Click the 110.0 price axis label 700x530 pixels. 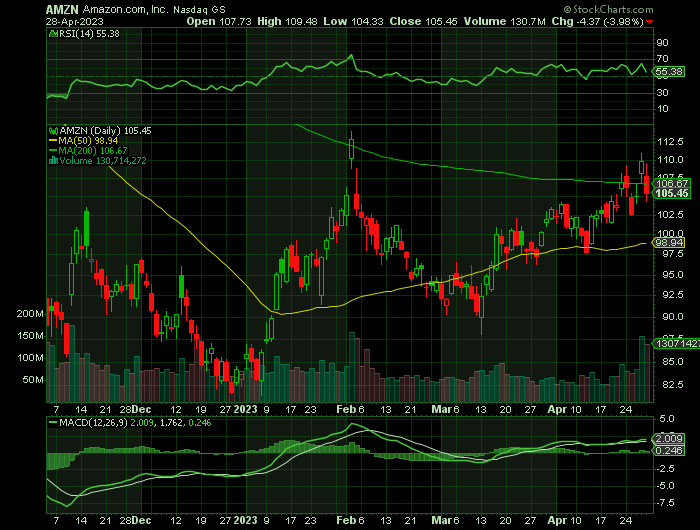coord(671,160)
